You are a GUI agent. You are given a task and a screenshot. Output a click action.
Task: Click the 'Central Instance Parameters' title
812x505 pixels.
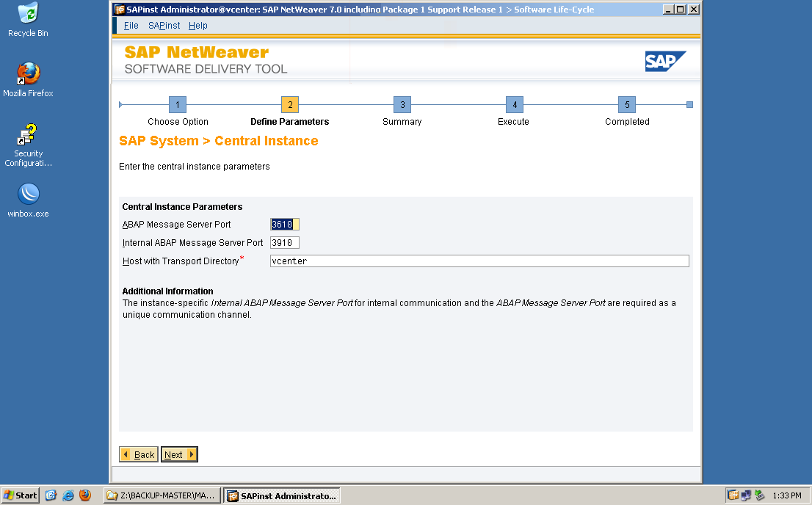[182, 207]
